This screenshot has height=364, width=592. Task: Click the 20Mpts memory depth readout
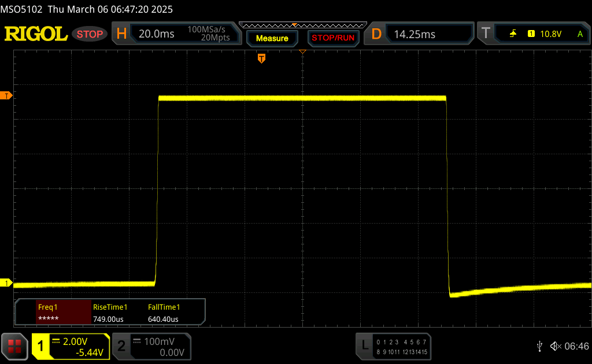click(x=215, y=38)
